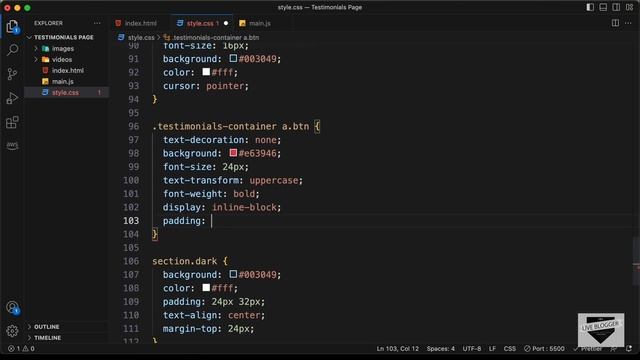The image size is (640, 360).
Task: Click display: inline-block line
Action: coord(222,207)
